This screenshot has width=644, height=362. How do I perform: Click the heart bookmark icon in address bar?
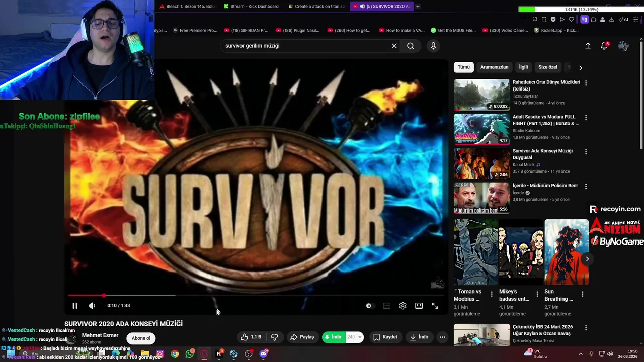click(571, 20)
